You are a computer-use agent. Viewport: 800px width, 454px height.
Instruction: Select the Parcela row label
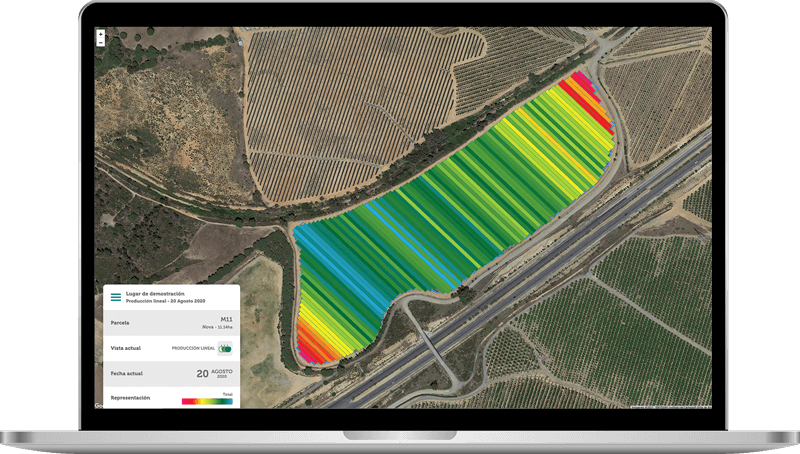(121, 323)
